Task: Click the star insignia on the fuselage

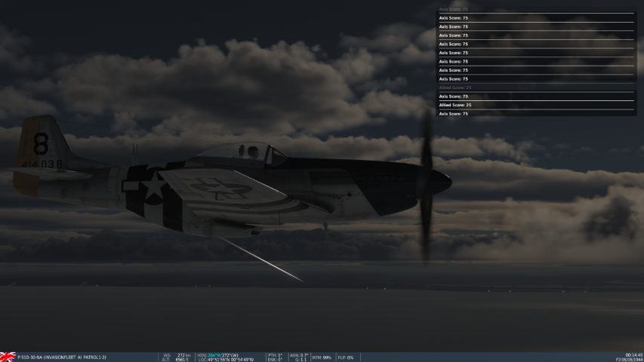Action: point(154,186)
